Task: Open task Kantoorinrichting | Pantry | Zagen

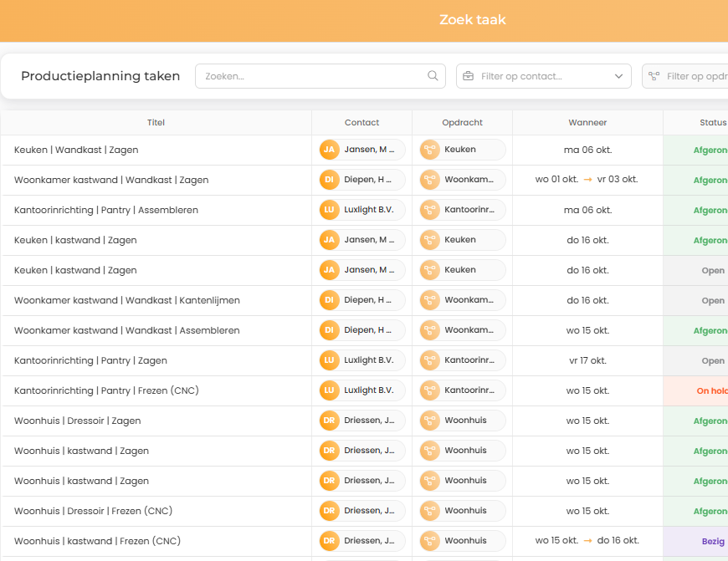Action: click(90, 360)
